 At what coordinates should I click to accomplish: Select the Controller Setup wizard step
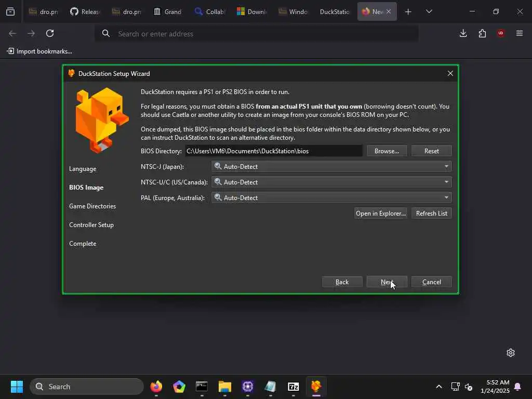coord(91,225)
